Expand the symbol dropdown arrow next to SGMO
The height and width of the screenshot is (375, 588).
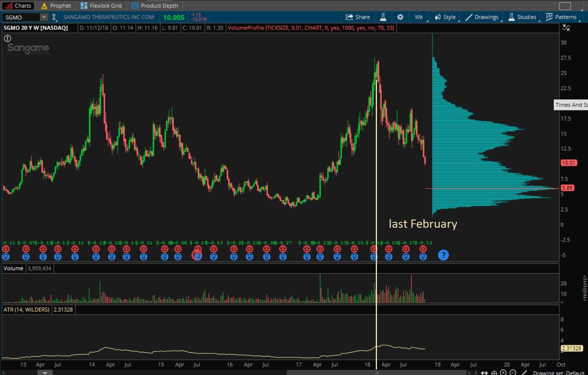tap(44, 17)
